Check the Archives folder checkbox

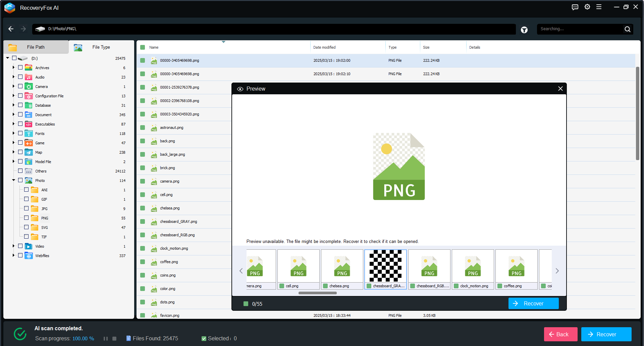[20, 67]
